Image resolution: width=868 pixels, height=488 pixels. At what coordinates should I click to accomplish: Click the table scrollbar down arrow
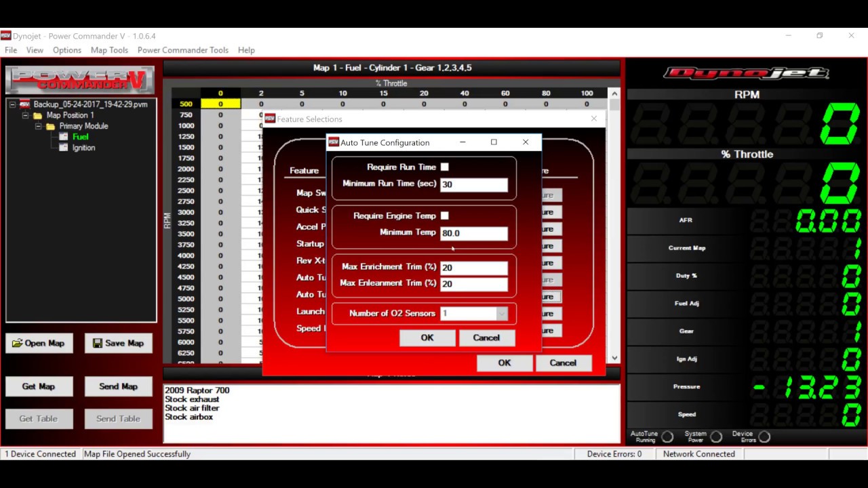(x=614, y=358)
